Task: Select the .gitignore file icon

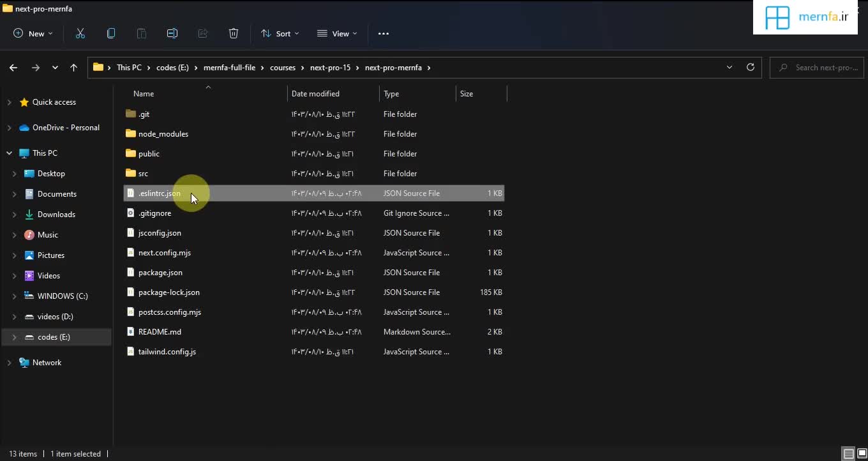Action: (131, 213)
